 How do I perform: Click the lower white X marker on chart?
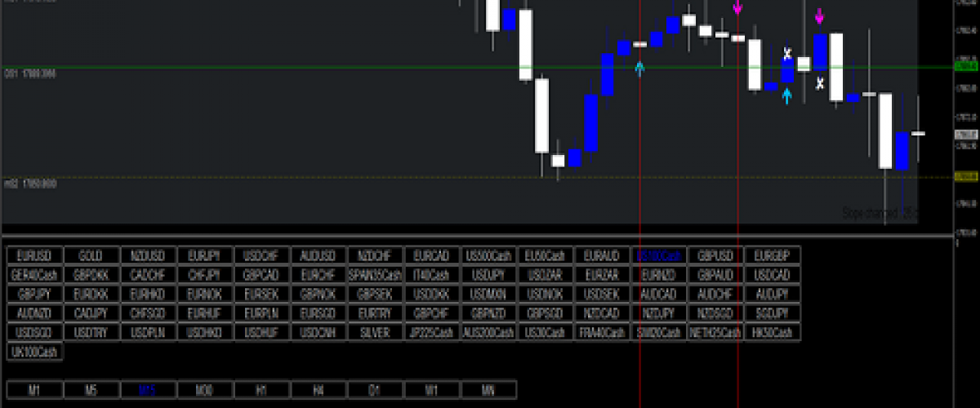[820, 82]
